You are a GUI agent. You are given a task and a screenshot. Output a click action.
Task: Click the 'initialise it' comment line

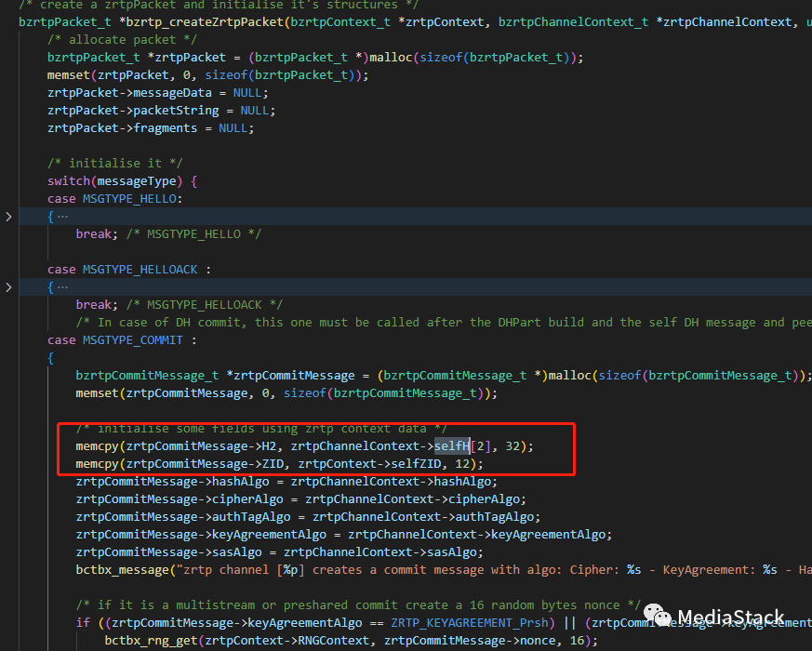[103, 164]
